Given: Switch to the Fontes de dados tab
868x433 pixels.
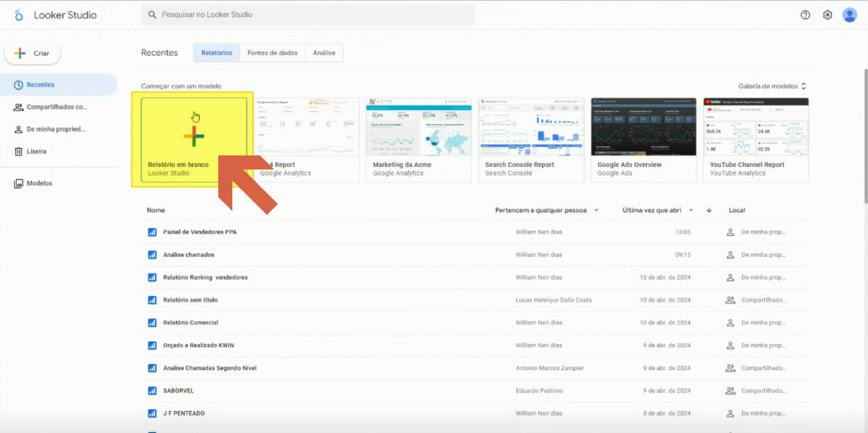Looking at the screenshot, I should pos(273,53).
